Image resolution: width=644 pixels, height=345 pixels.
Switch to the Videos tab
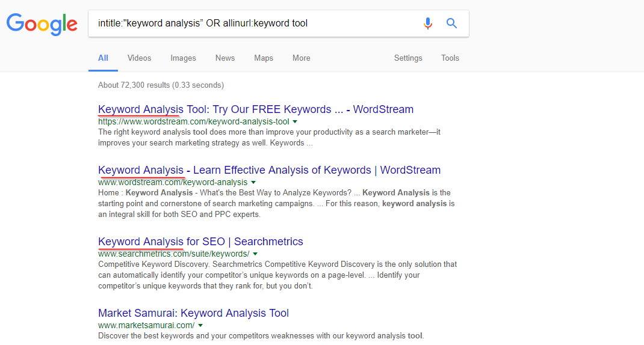coord(139,58)
